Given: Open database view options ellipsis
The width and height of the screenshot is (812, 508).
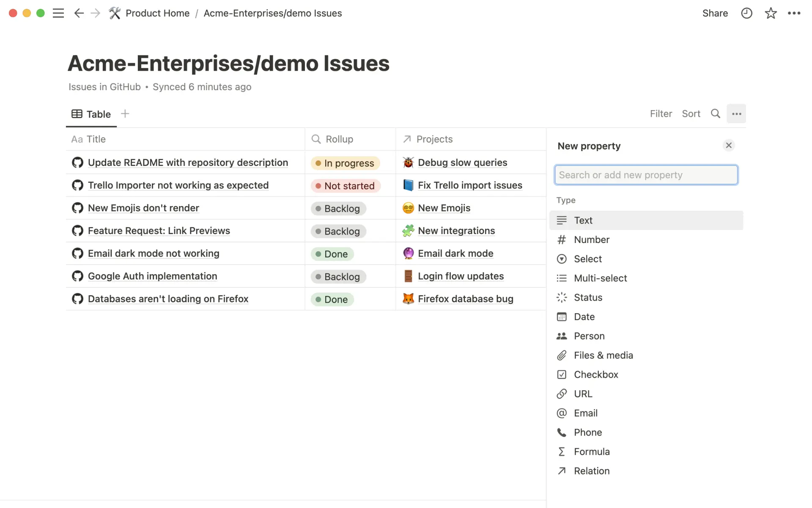Looking at the screenshot, I should [x=736, y=113].
